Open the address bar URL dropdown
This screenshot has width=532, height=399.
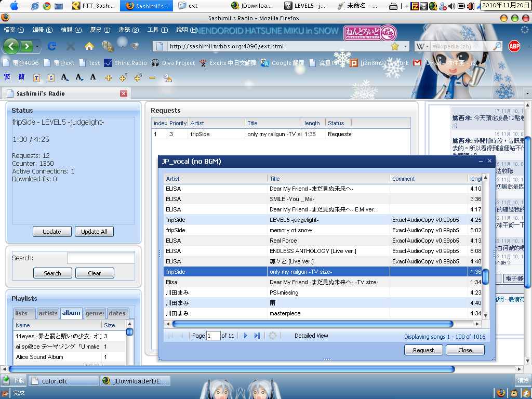tap(405, 46)
